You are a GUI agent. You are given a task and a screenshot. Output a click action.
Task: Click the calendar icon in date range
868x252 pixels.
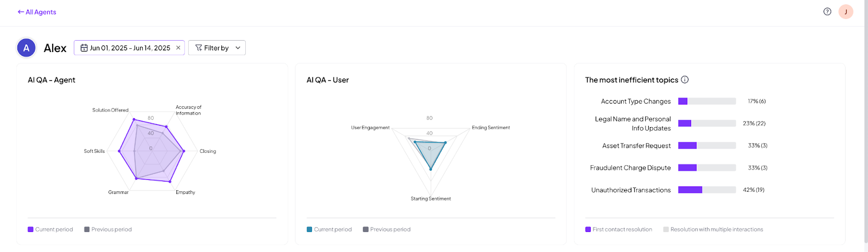tap(84, 48)
